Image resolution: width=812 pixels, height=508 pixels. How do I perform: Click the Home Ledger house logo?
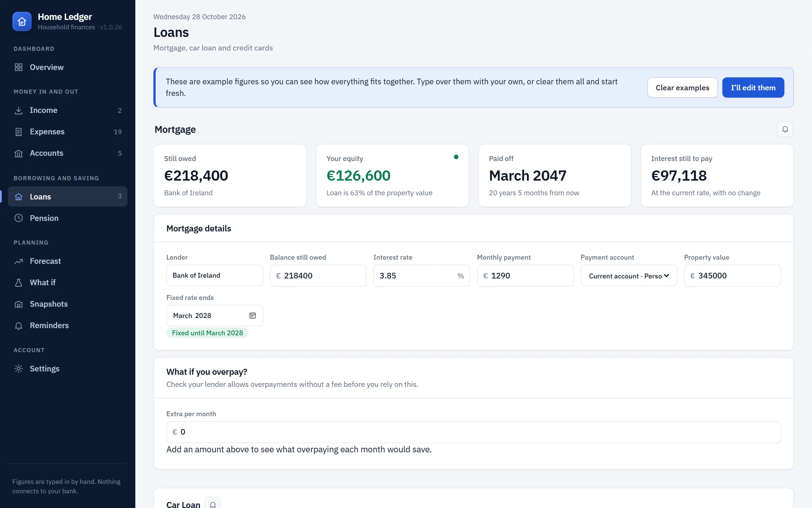click(x=22, y=21)
